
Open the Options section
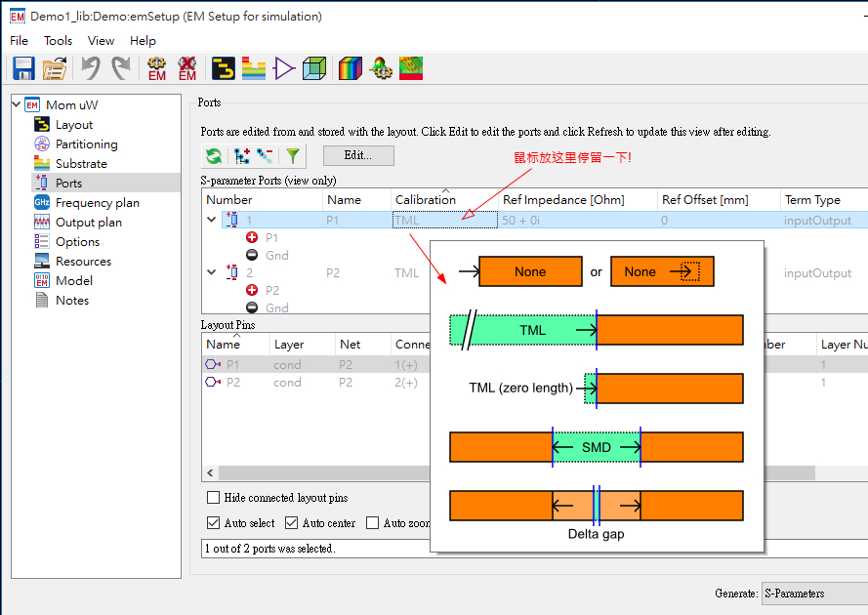tap(77, 241)
